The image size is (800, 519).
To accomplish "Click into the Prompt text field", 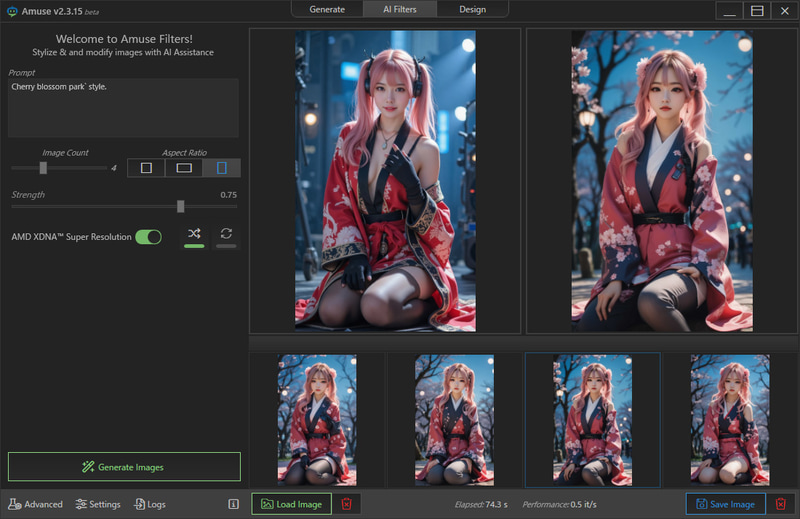I will click(123, 108).
